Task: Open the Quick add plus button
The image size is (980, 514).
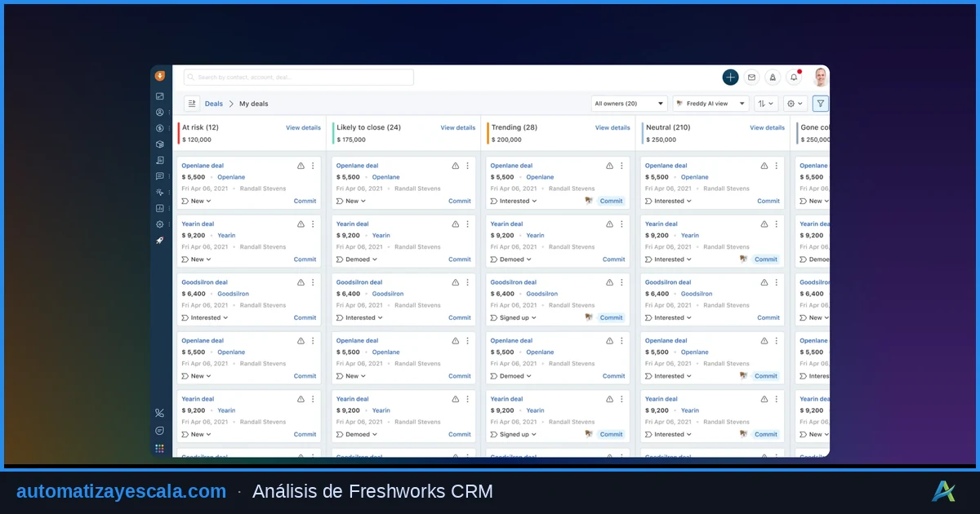Action: pos(729,77)
